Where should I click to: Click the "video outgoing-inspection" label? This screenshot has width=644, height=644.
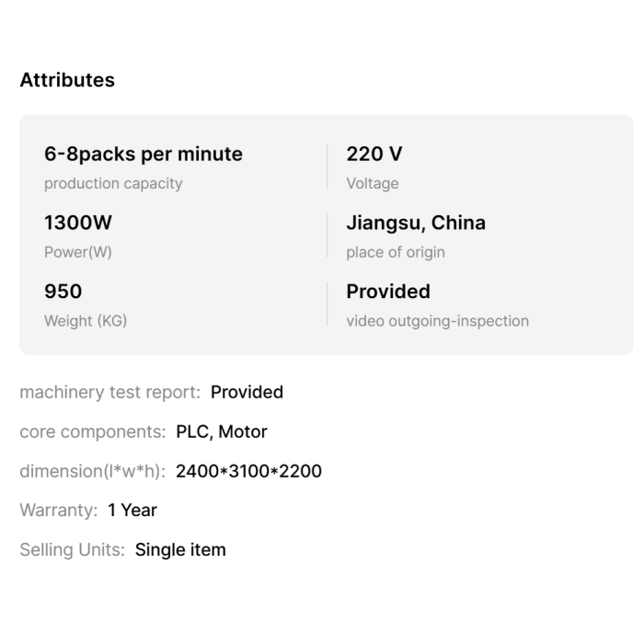[x=437, y=321]
